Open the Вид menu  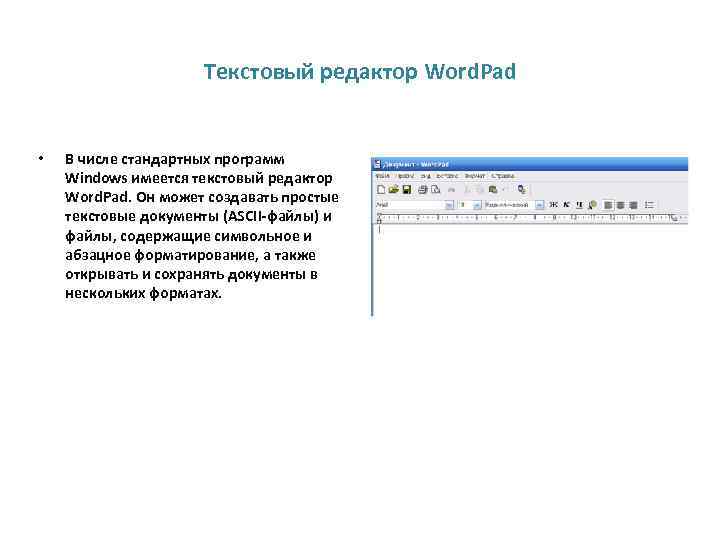click(x=425, y=176)
